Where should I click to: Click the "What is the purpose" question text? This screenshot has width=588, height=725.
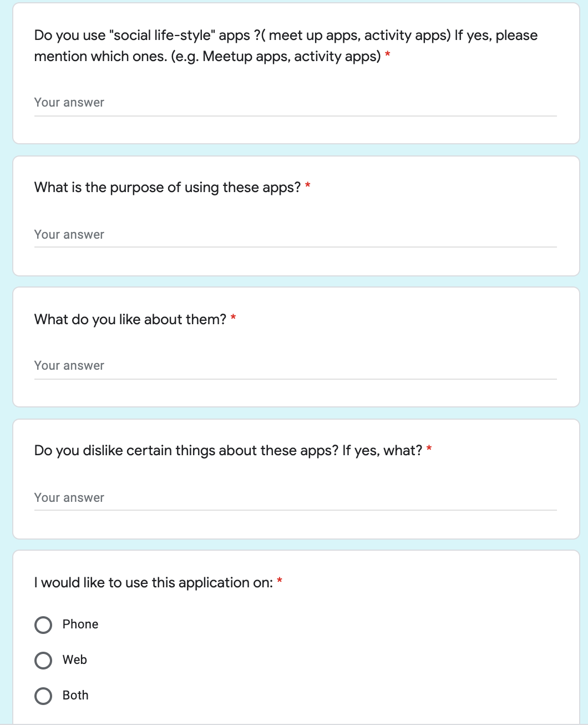click(x=167, y=188)
